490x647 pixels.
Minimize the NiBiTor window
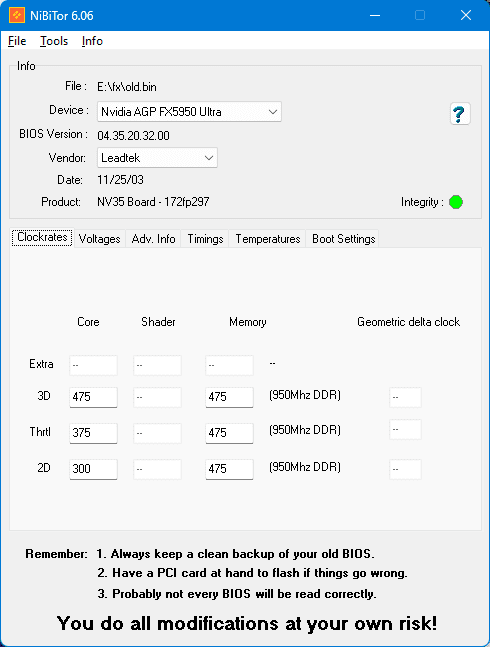(375, 16)
